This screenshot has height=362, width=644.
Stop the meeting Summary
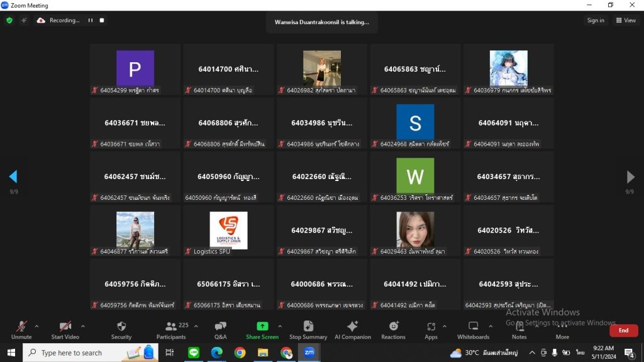308,331
